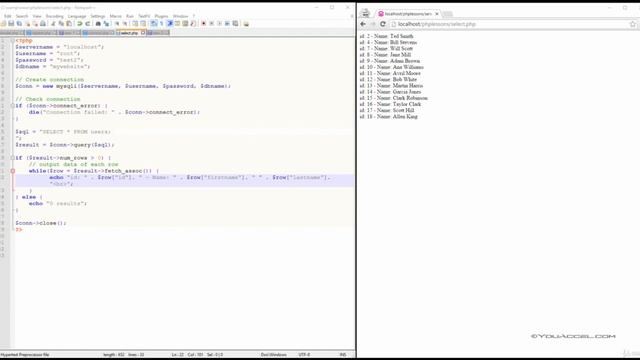The height and width of the screenshot is (360, 640).
Task: Toggle Word Wrap in the toolbar
Action: (153, 24)
